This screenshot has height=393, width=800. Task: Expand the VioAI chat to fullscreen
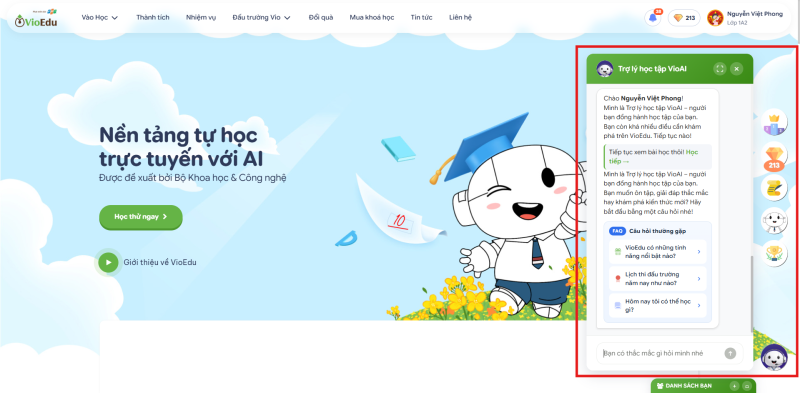click(x=719, y=68)
